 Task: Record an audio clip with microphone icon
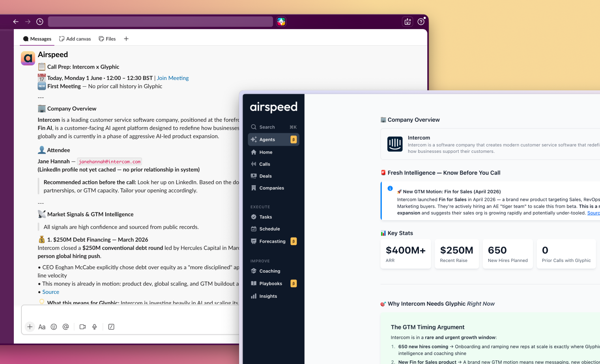pos(95,327)
